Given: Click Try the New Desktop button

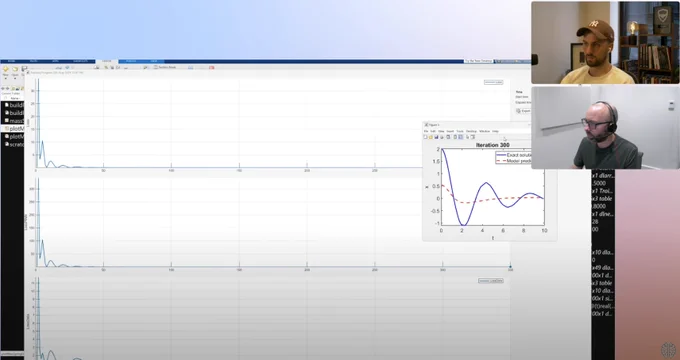Looking at the screenshot, I should pos(479,61).
